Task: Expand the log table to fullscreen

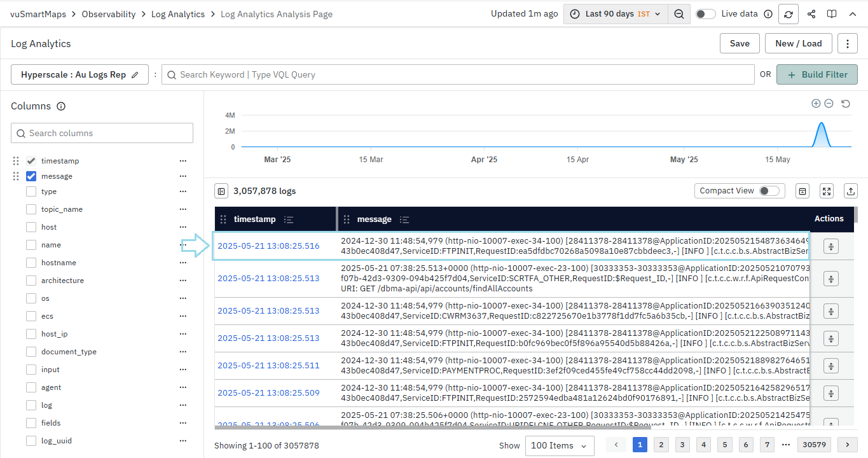Action: (x=826, y=191)
